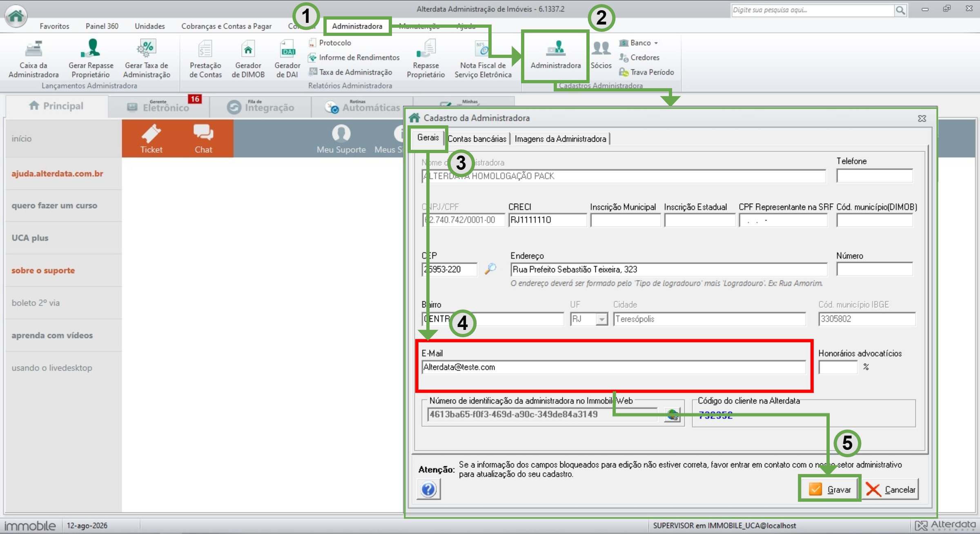980x534 pixels.
Task: Open Caixa da Administradora ribbon icon
Action: coord(33,59)
